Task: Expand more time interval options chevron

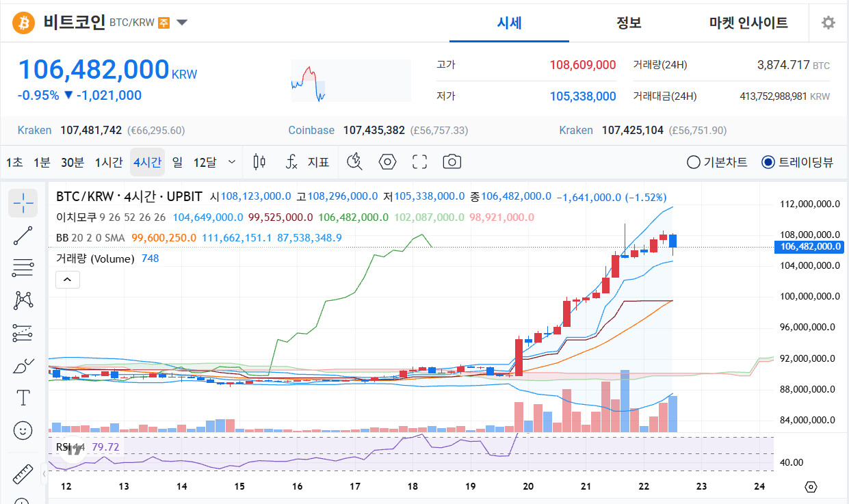Action: point(231,162)
